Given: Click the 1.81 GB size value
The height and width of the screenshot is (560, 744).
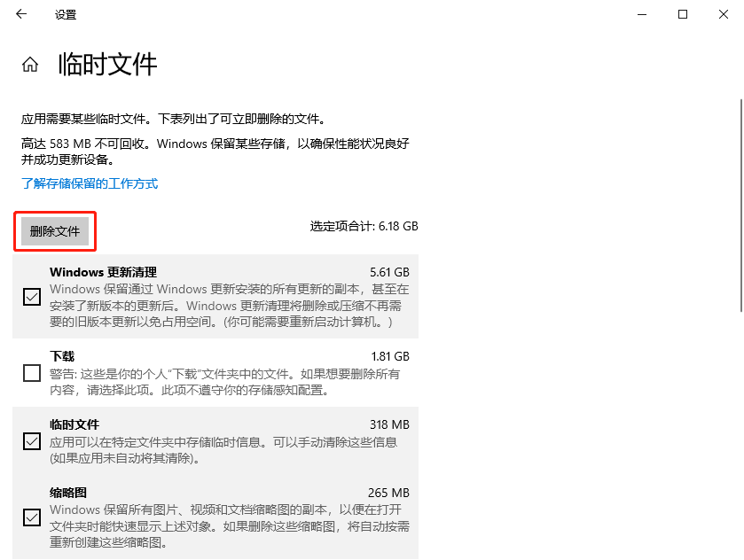Looking at the screenshot, I should coord(389,355).
